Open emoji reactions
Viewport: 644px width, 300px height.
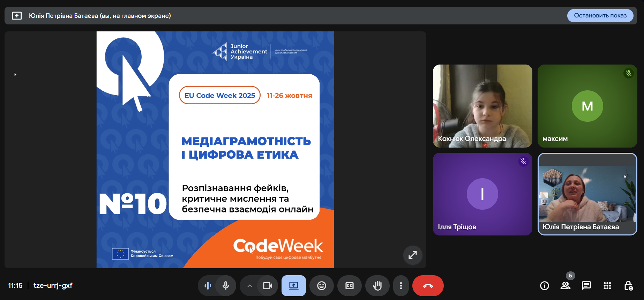[x=322, y=286]
